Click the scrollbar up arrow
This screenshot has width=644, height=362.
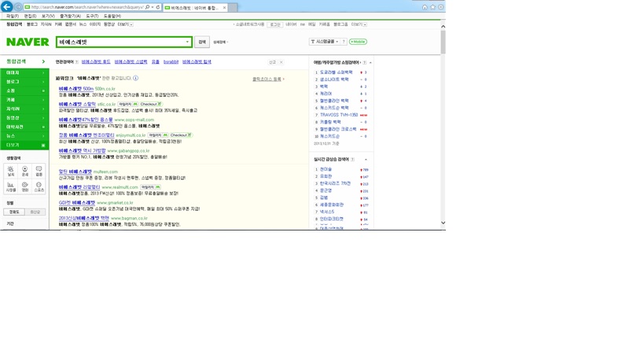(443, 26)
